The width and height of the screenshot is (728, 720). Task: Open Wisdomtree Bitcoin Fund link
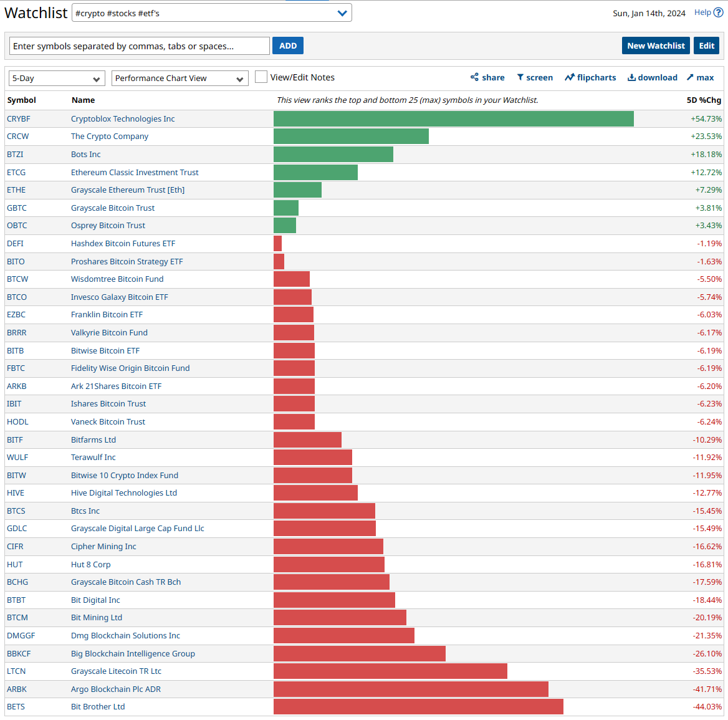tap(117, 279)
